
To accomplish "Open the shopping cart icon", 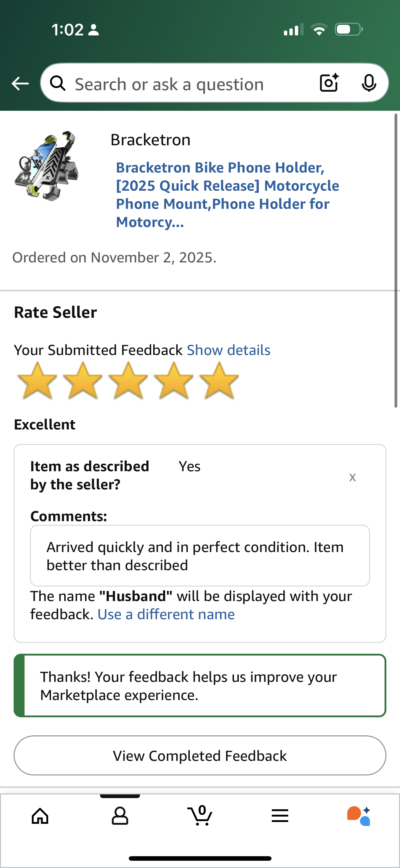I will (200, 815).
